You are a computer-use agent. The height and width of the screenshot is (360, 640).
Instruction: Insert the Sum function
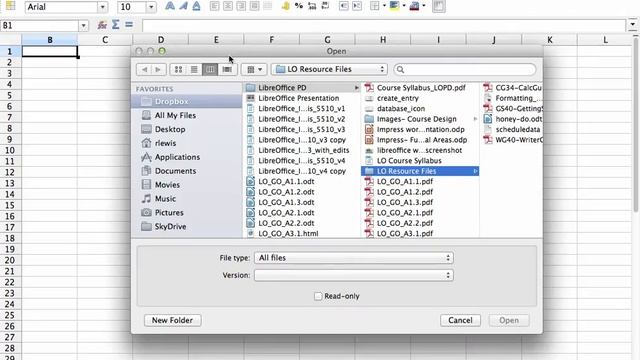coord(116,25)
